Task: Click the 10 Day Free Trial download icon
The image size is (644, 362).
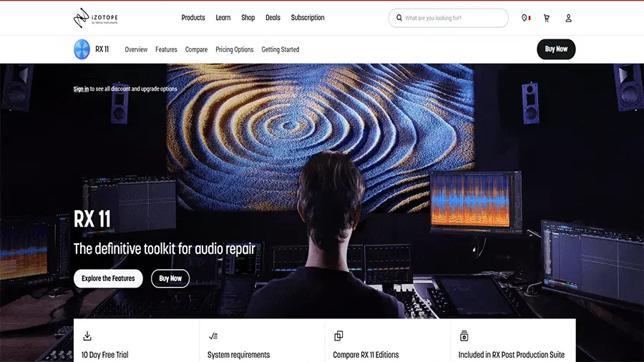Action: pos(87,336)
